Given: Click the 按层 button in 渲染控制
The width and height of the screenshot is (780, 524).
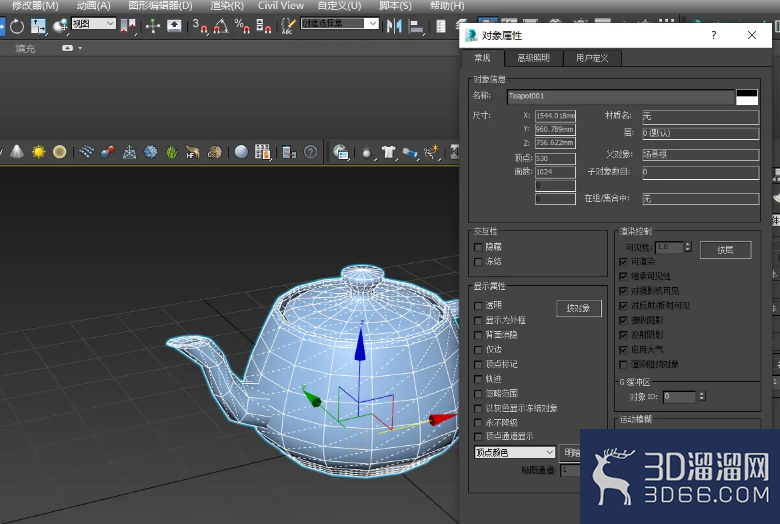Looking at the screenshot, I should pos(725,250).
